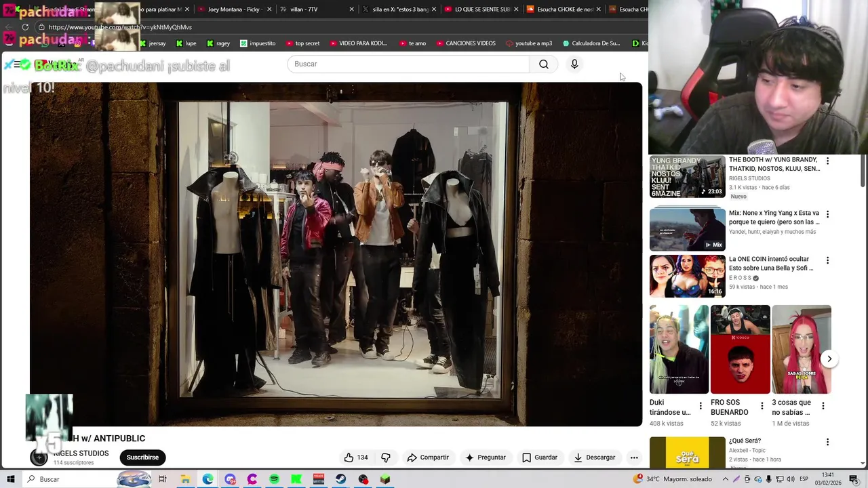Open the Preguntar AI button
This screenshot has width=868, height=488.
(485, 457)
